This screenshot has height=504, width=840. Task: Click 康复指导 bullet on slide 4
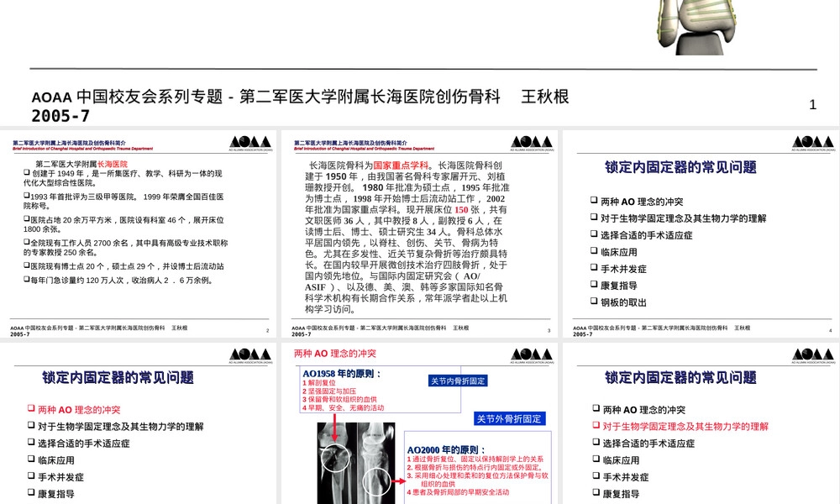tap(613, 286)
